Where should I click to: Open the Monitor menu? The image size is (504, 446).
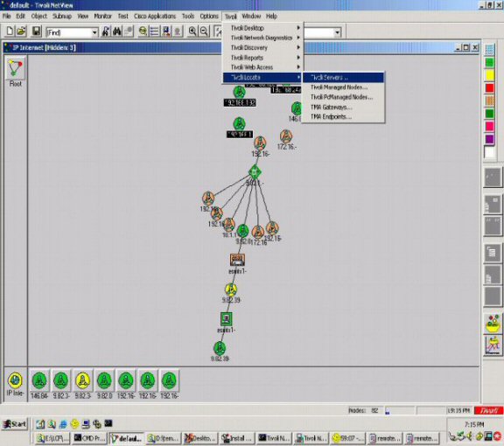102,16
